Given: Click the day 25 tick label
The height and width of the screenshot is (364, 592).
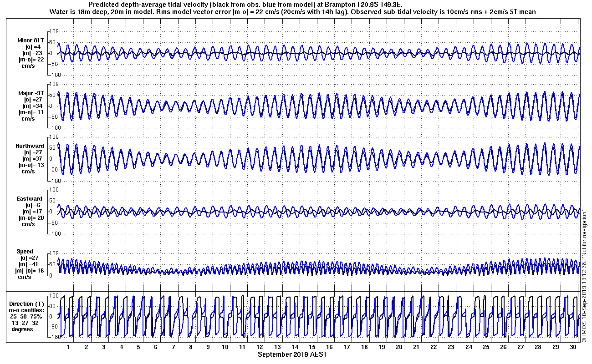Looking at the screenshot, I should click(486, 347).
